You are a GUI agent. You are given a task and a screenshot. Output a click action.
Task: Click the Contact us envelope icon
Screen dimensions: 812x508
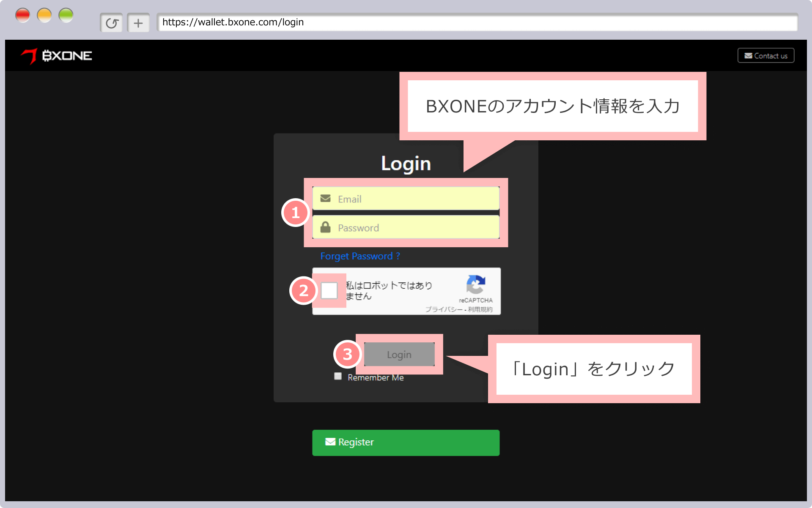[x=748, y=56]
